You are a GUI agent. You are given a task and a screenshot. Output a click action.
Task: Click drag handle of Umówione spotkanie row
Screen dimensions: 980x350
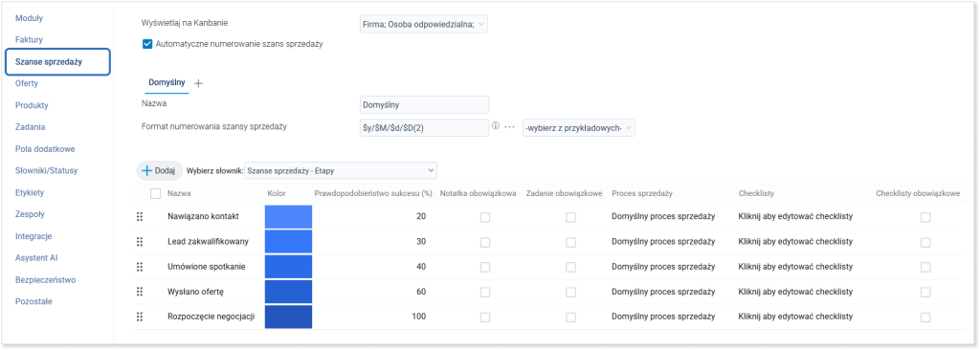pos(140,266)
